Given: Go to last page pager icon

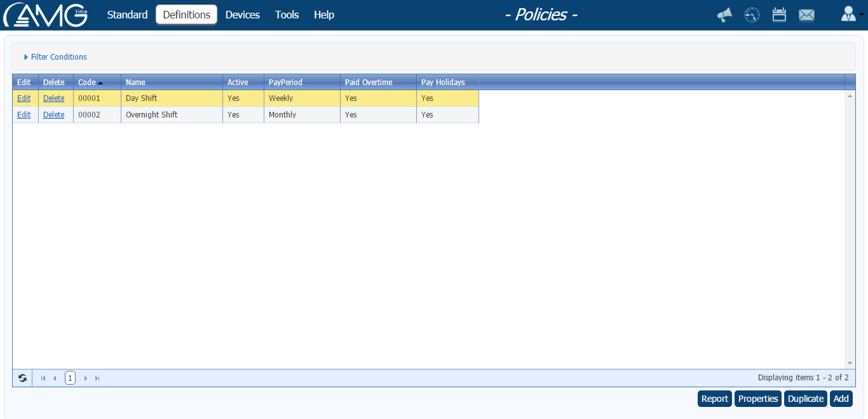Looking at the screenshot, I should [97, 378].
